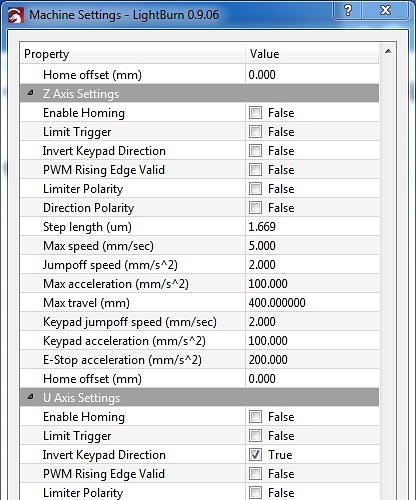Toggle Z axis PWM Rising Edge Valid

(x=255, y=170)
